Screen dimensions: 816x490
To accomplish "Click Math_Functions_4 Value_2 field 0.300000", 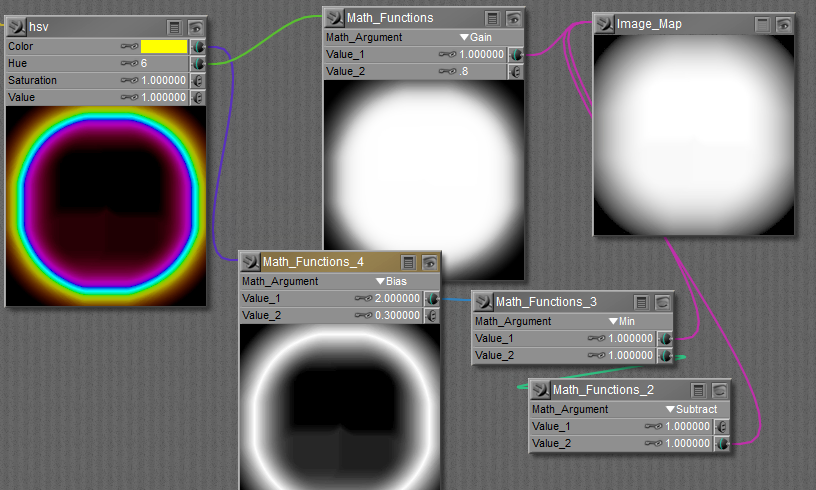I will [x=397, y=315].
